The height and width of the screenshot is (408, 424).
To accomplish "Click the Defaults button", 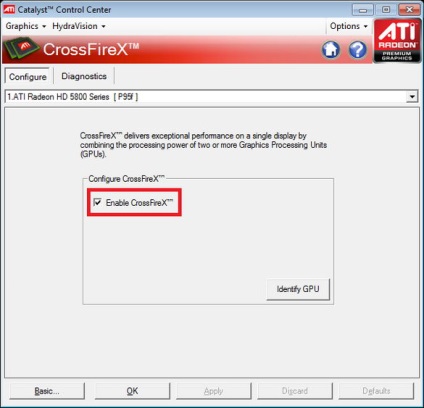I will 376,391.
